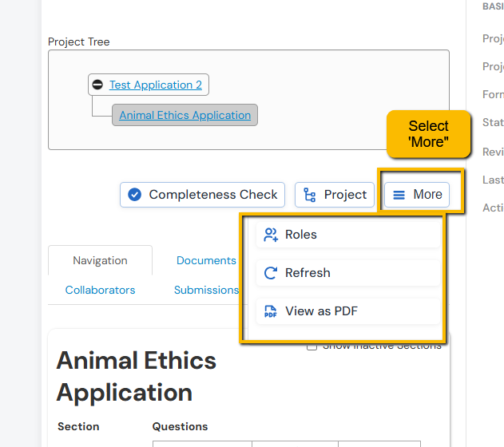Image resolution: width=504 pixels, height=447 pixels.
Task: Select View as PDF option
Action: click(x=321, y=311)
